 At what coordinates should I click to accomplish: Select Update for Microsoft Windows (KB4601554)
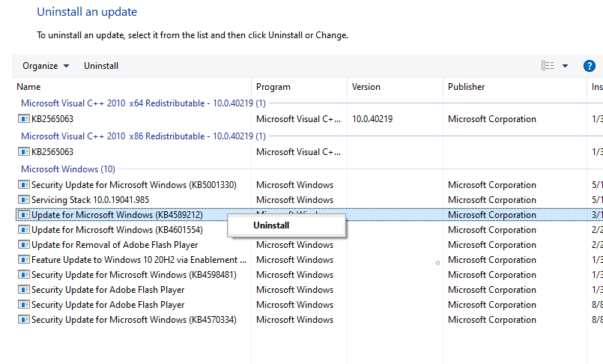[117, 230]
